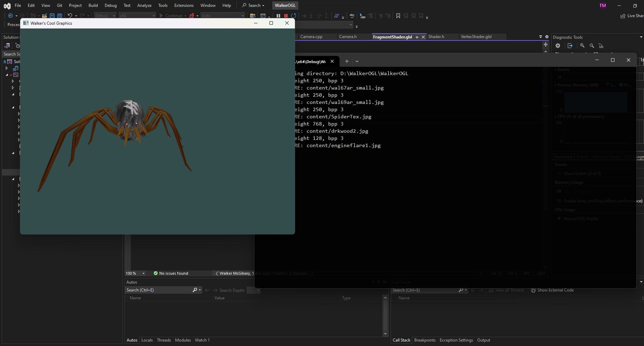The image size is (644, 346).
Task: Click the Walker McGilvary git blame link
Action: pos(235,273)
